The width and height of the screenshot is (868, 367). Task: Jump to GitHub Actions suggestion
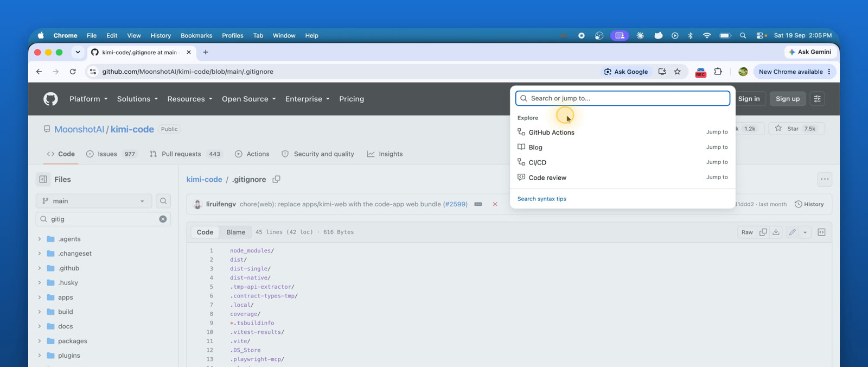623,132
